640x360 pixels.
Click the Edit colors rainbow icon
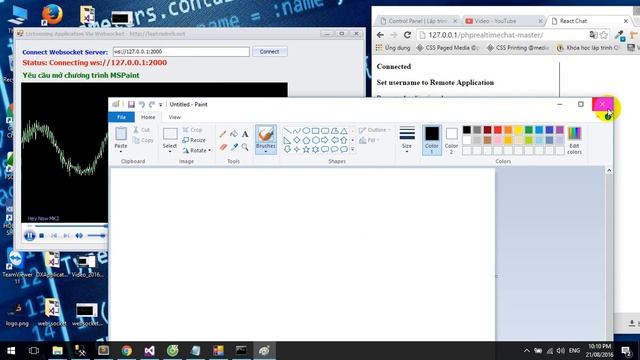click(574, 133)
